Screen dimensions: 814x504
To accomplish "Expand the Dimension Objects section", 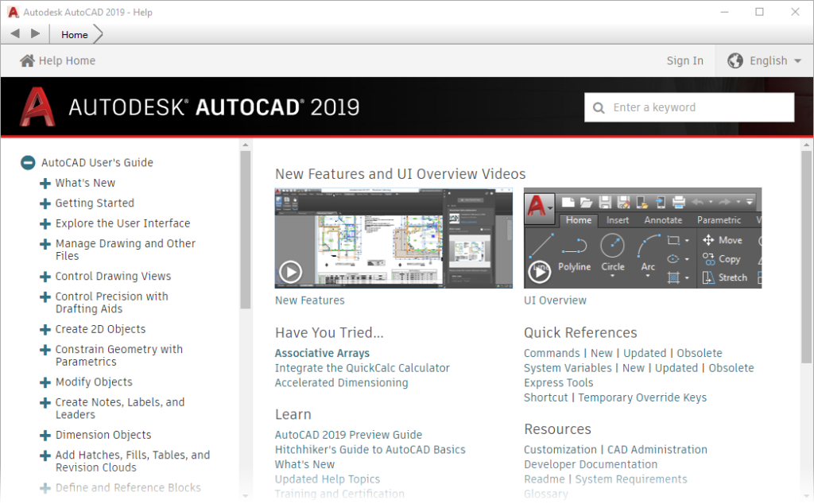I will (44, 435).
